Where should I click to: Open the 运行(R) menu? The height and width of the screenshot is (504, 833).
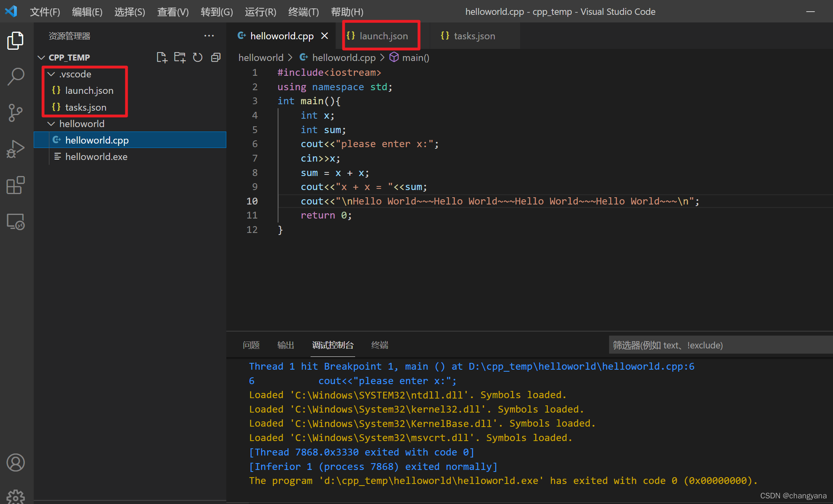[260, 12]
